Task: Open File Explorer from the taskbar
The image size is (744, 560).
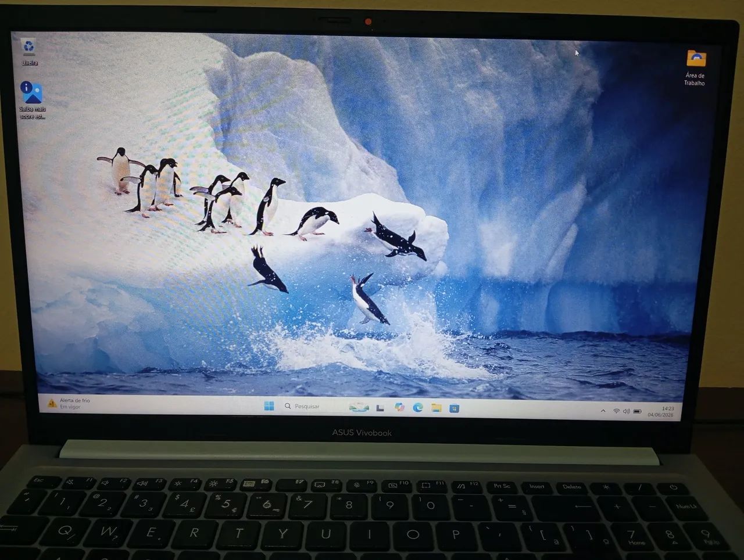Action: (436, 408)
